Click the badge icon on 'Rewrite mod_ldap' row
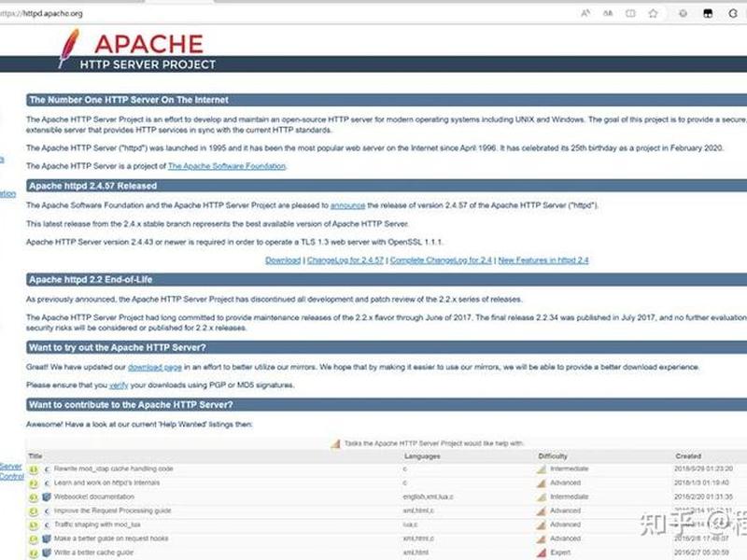Screen dimensions: 747x560 tap(34, 469)
